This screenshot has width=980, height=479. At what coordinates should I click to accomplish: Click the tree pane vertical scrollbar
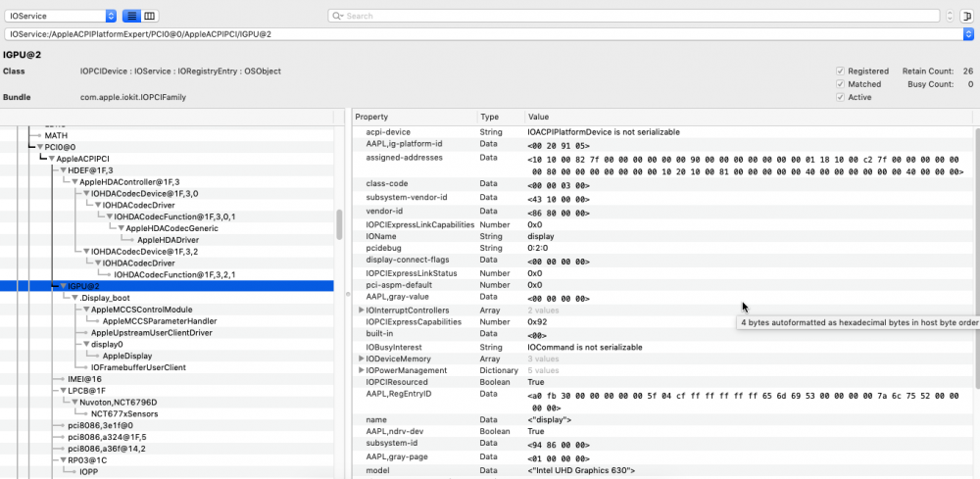[339, 225]
